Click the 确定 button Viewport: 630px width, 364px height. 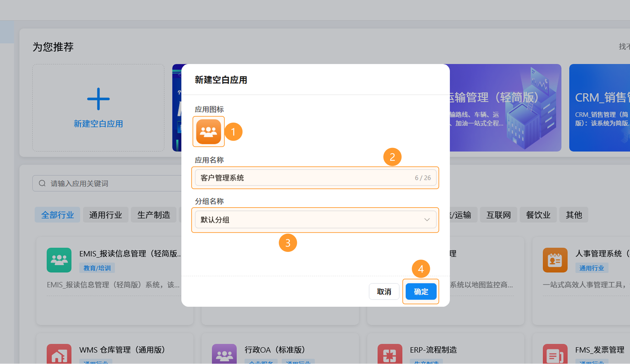coord(421,292)
